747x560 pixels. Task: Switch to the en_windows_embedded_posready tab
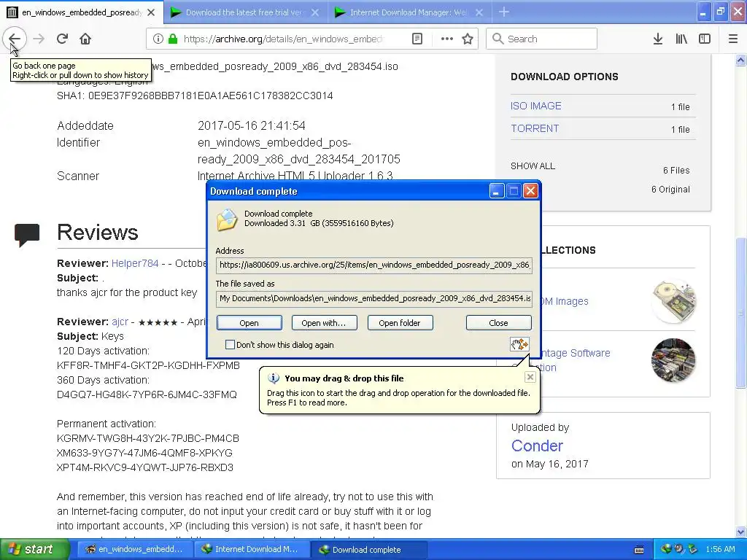[81, 12]
